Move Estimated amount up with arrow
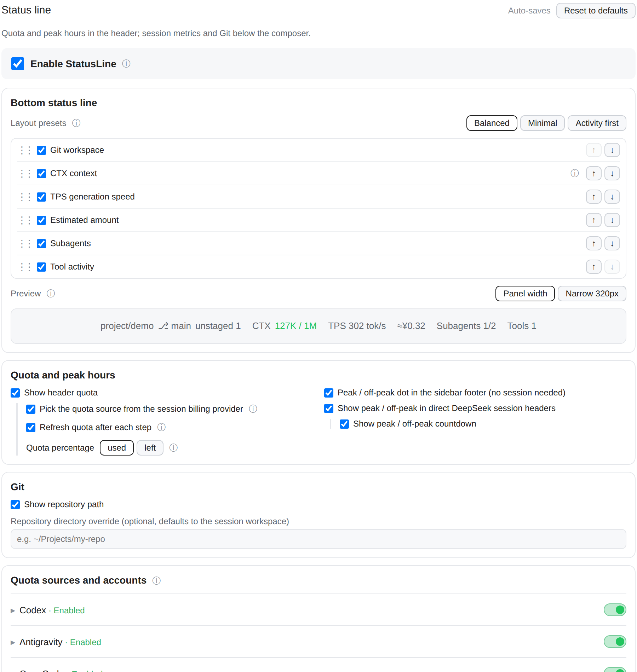This screenshot has width=637, height=672. [594, 220]
